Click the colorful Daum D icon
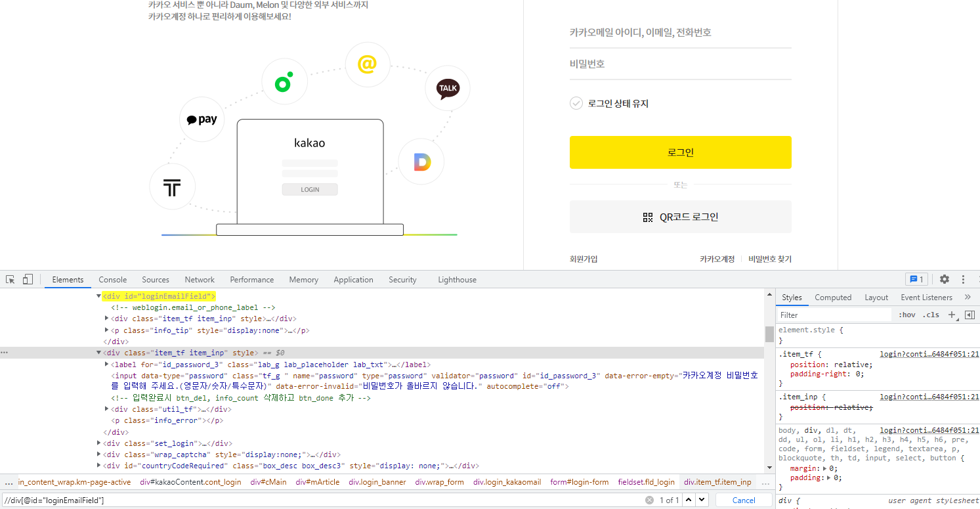Viewport: 980px width, 509px height. coord(421,161)
